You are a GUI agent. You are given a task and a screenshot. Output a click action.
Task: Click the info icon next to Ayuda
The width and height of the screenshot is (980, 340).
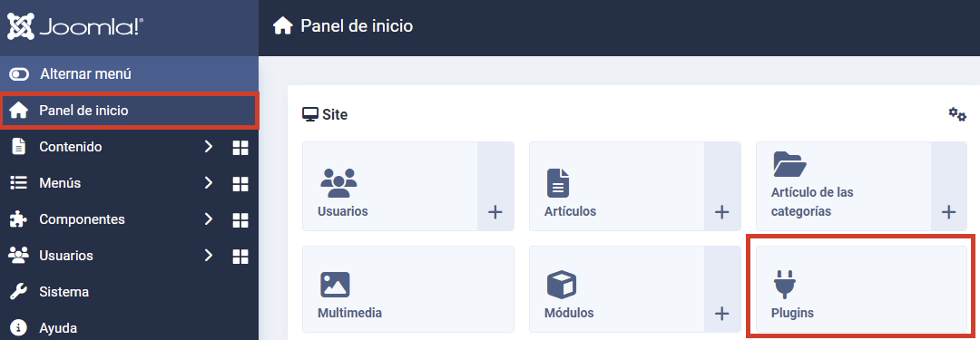click(x=19, y=327)
